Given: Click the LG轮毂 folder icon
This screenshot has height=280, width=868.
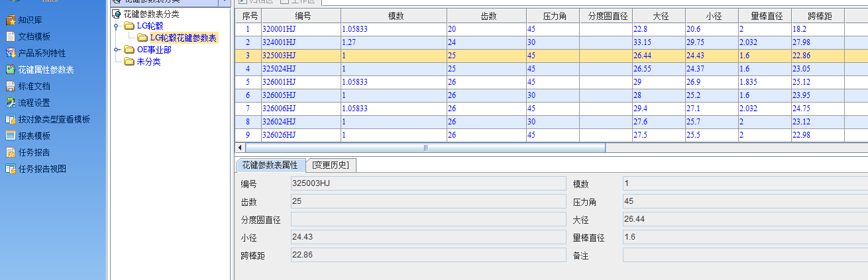Looking at the screenshot, I should point(129,26).
